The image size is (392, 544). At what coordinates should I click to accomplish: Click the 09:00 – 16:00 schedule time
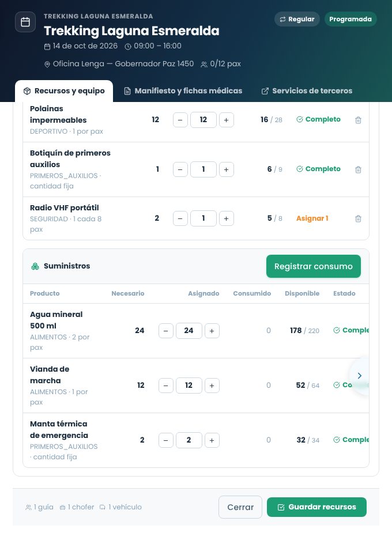pos(153,46)
